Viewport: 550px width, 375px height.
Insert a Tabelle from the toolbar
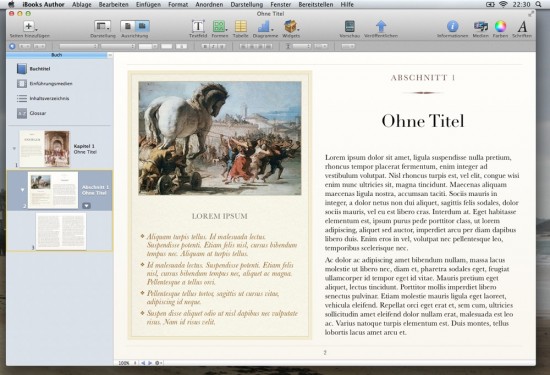tap(241, 26)
